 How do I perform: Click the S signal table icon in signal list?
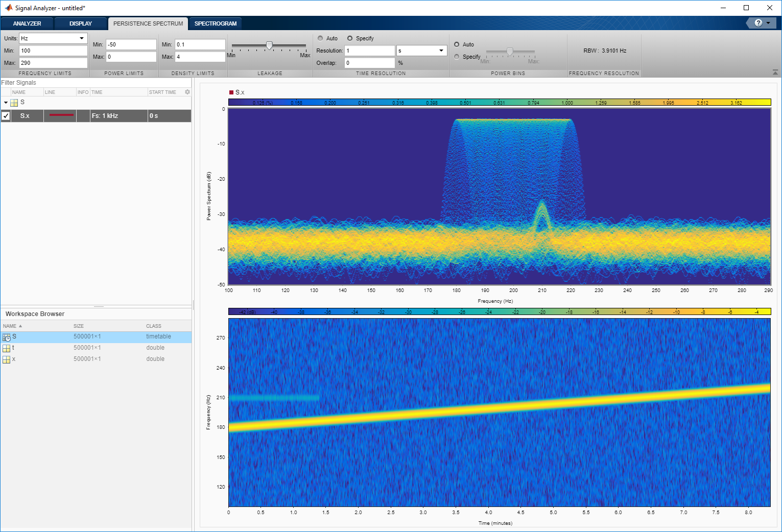[14, 103]
